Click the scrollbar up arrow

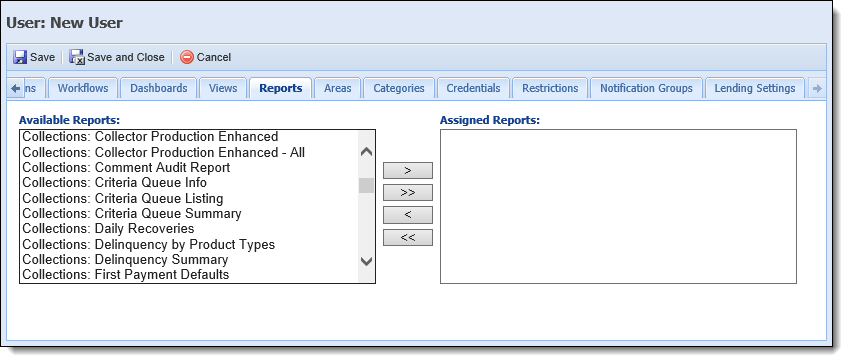click(366, 152)
